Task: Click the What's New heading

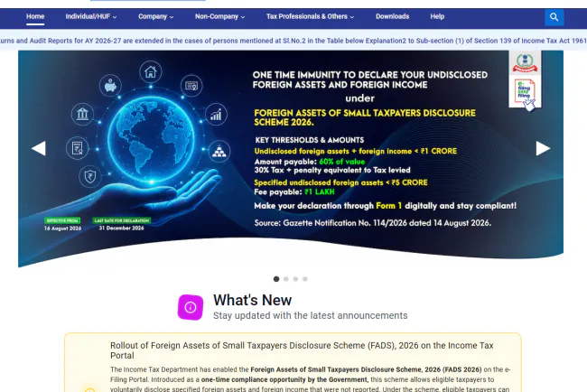Action: point(252,300)
